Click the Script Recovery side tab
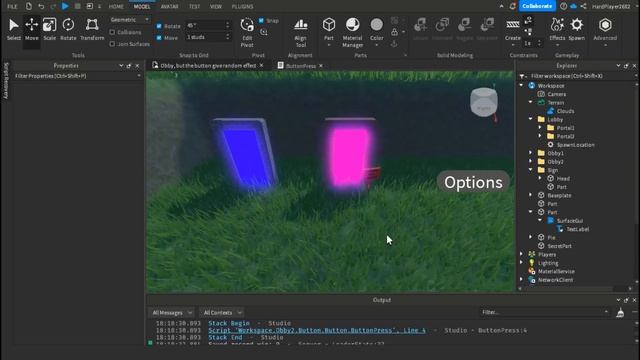The width and height of the screenshot is (640, 360). (6, 80)
